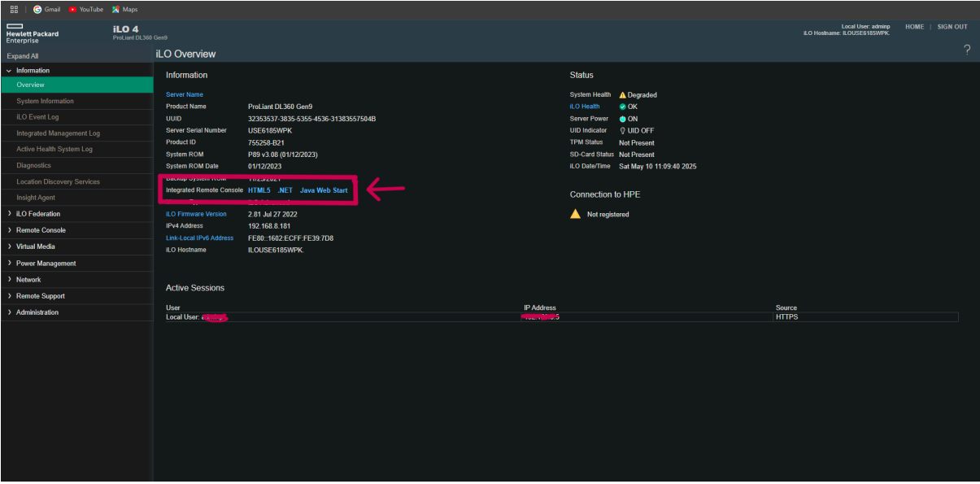Select Overview in the navigation tree
The width and height of the screenshot is (980, 484).
coord(76,85)
